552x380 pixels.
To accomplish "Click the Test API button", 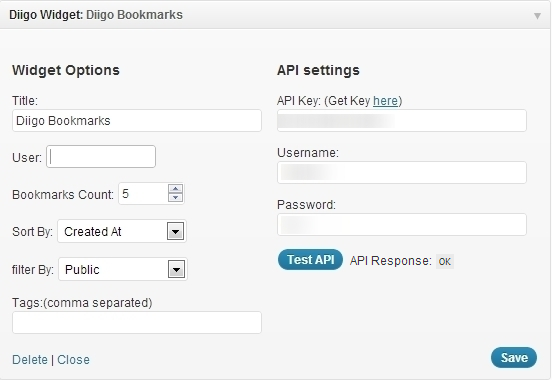I will tap(310, 260).
